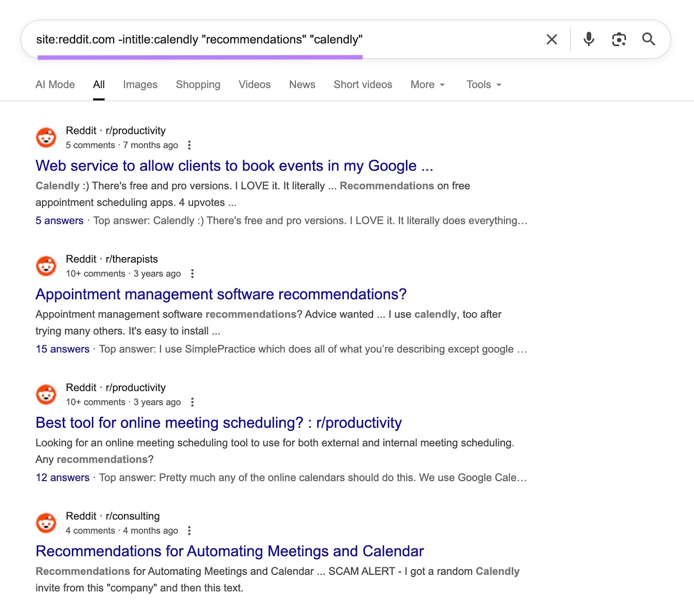Switch to AI Mode
The width and height of the screenshot is (694, 616).
coord(55,85)
